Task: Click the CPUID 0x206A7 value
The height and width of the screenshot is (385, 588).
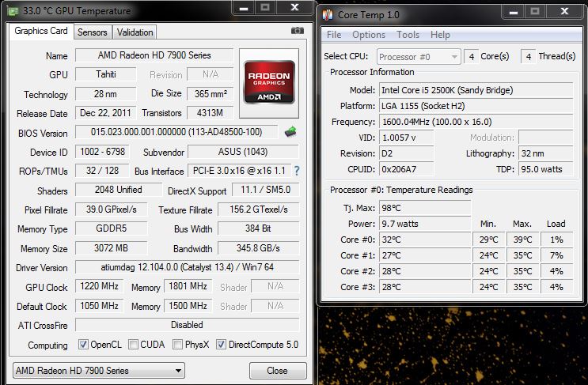Action: point(407,169)
